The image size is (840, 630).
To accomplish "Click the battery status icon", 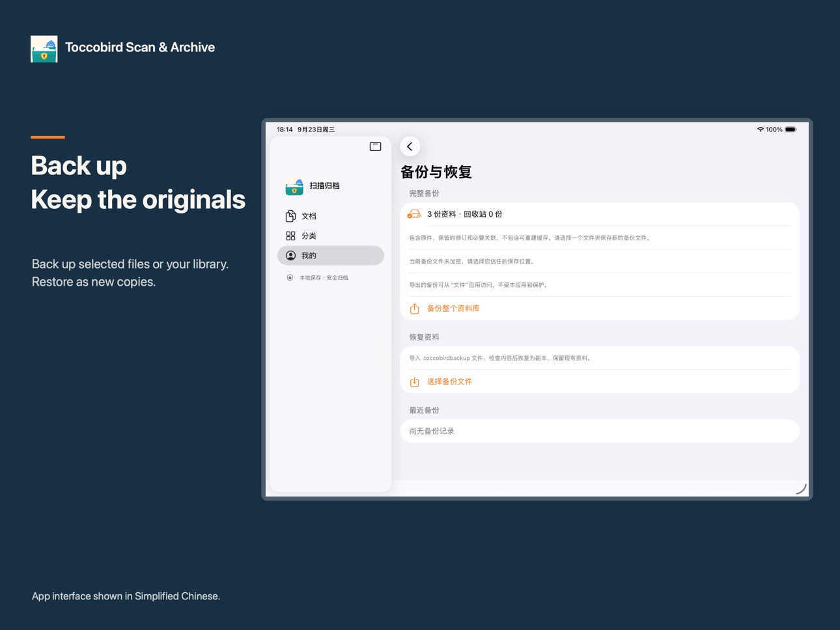I will 791,130.
